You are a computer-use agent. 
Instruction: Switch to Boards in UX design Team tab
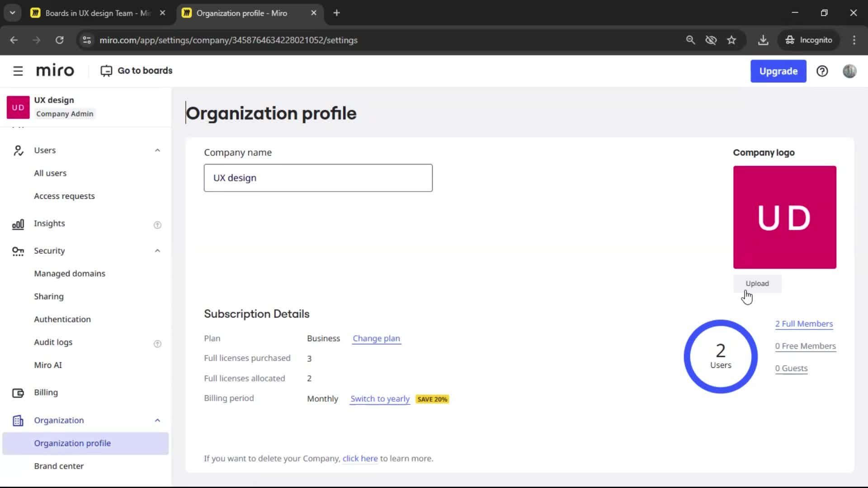point(98,13)
